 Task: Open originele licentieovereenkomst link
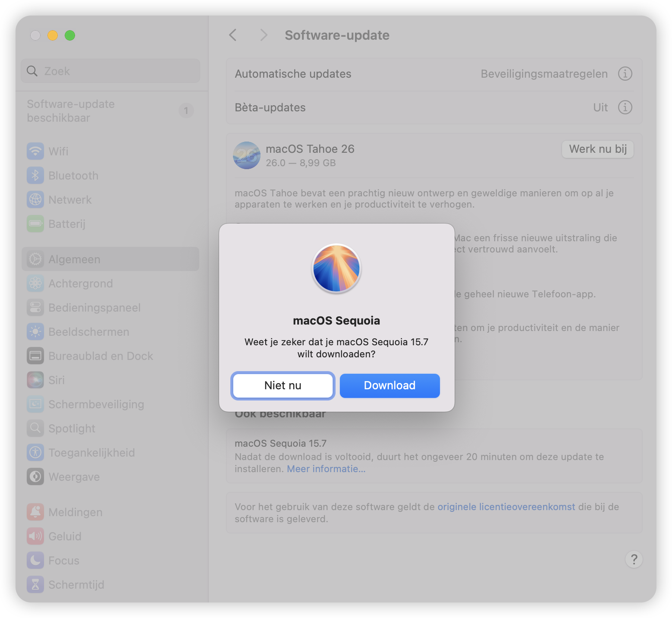[x=506, y=507]
